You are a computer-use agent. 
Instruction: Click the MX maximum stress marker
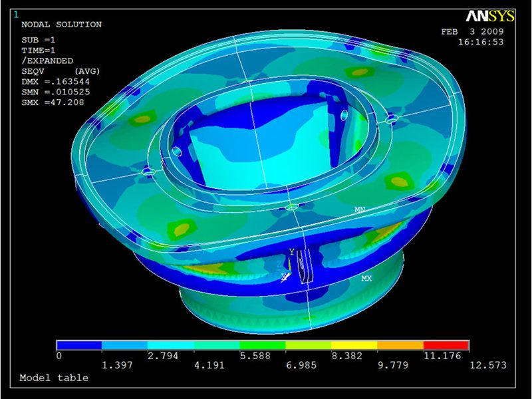click(x=366, y=278)
